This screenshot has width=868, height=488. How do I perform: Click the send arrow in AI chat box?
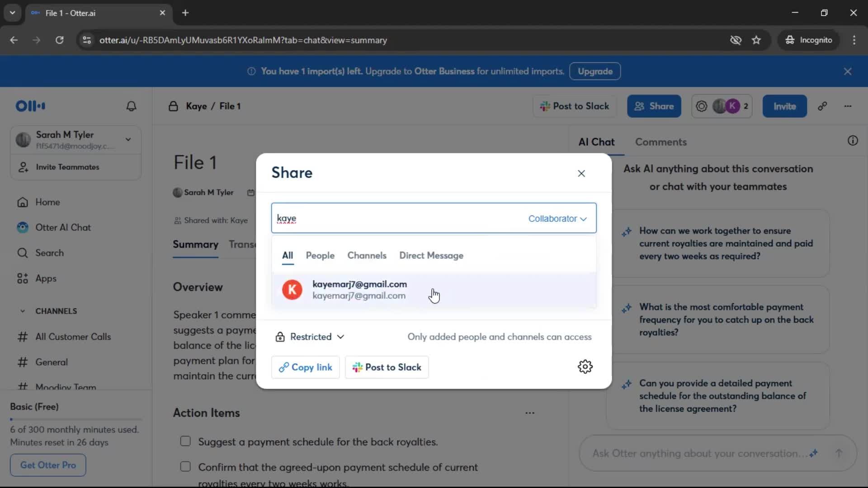pyautogui.click(x=839, y=453)
